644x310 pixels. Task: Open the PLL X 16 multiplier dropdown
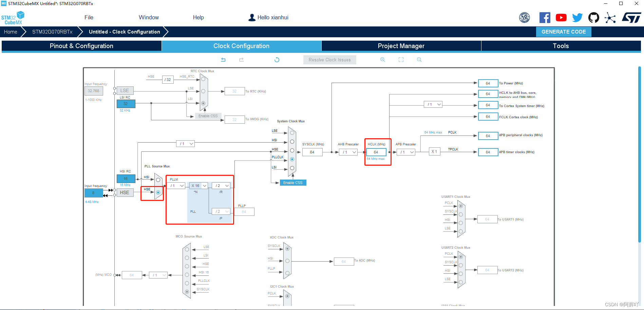coord(199,186)
